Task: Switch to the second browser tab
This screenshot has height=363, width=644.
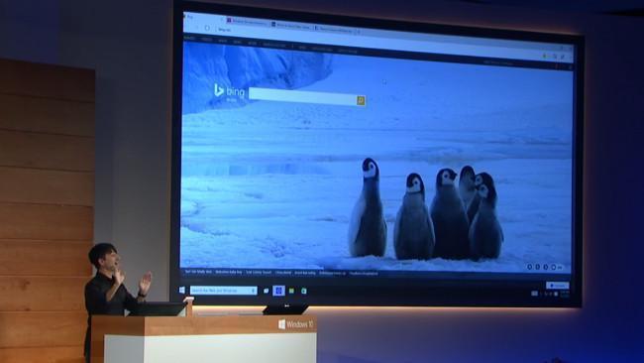Action: click(x=290, y=26)
